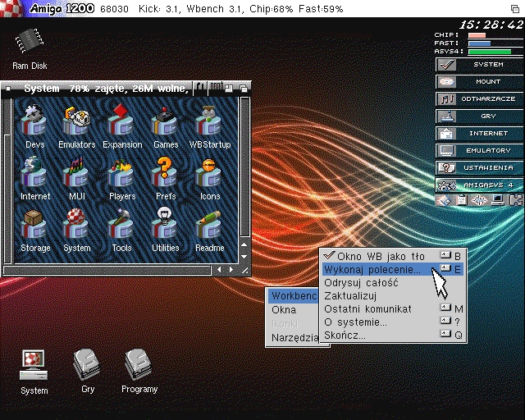Select 'Odrysuj całość' menu entry

393,283
